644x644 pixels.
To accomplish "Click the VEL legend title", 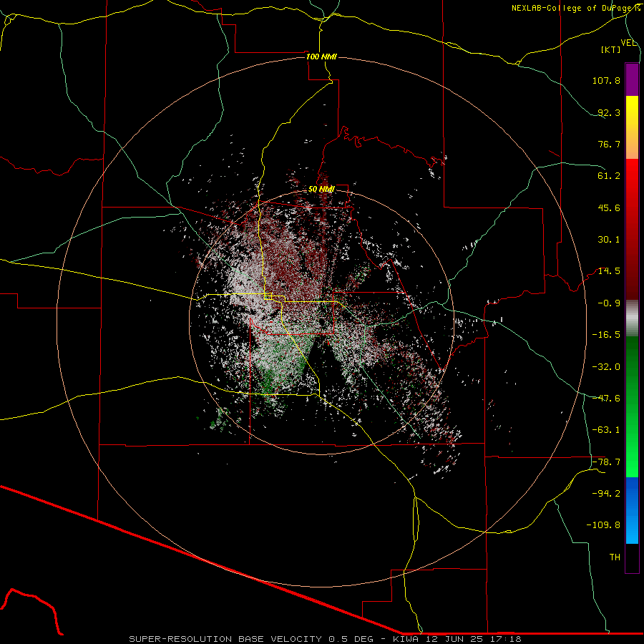I will [x=628, y=43].
